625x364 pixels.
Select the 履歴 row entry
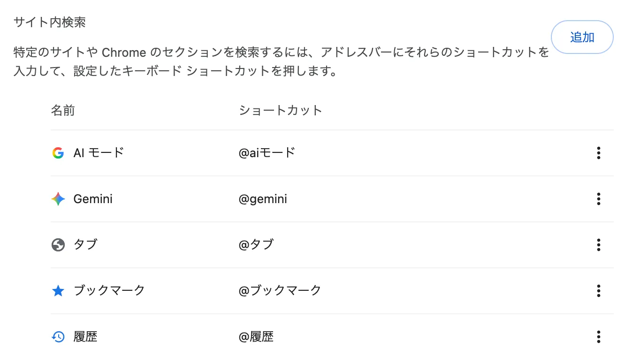pos(86,336)
